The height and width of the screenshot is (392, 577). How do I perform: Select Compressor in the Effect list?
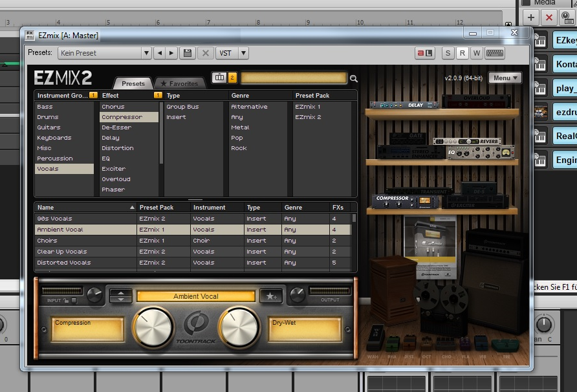coord(129,117)
